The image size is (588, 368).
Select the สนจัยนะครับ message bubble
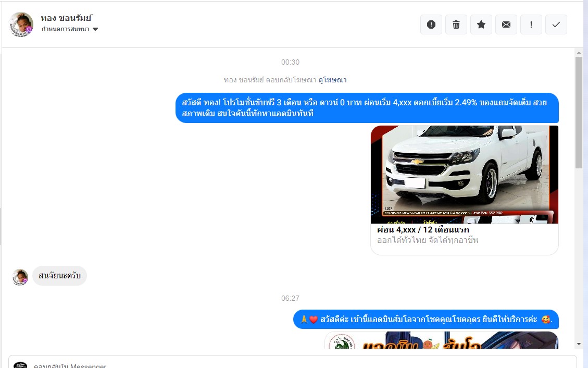tap(59, 276)
